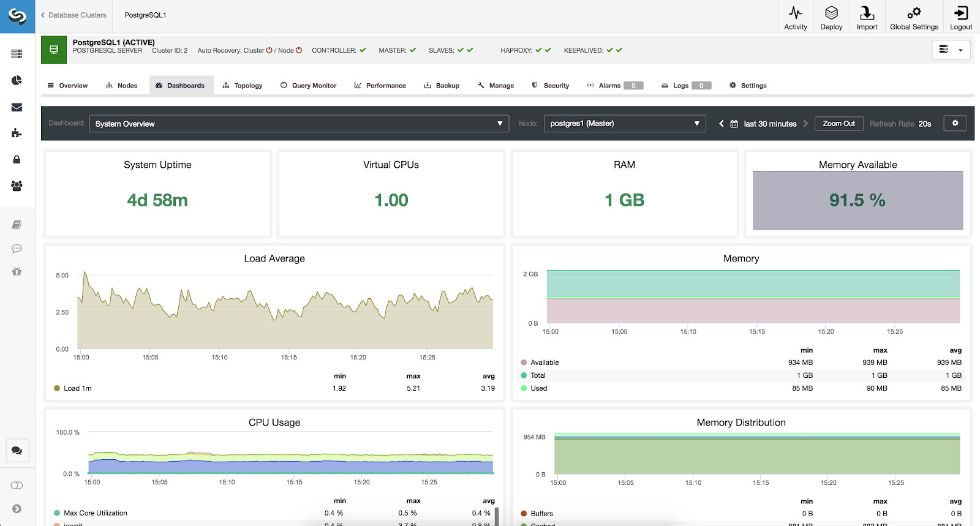
Task: Open the cluster Settings tab
Action: (x=748, y=86)
